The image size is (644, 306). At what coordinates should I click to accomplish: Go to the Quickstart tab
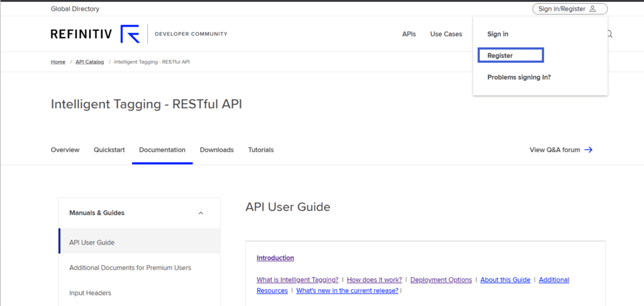[x=109, y=150]
